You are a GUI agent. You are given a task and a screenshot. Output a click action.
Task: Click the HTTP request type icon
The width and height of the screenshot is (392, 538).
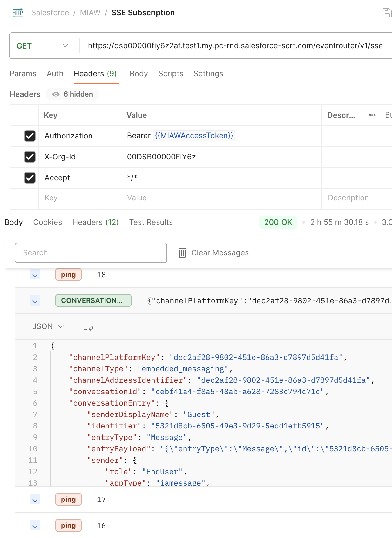pos(18,13)
